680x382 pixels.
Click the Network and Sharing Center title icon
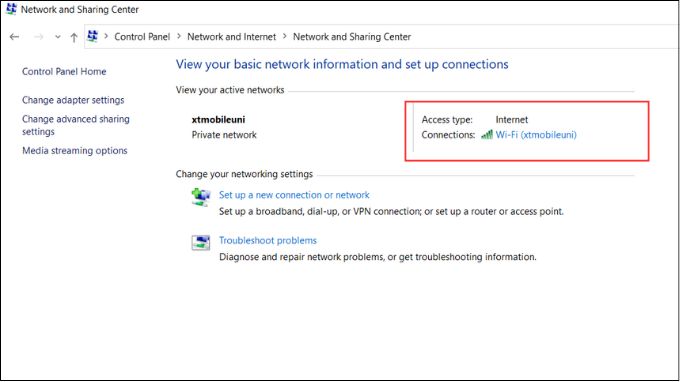point(11,9)
